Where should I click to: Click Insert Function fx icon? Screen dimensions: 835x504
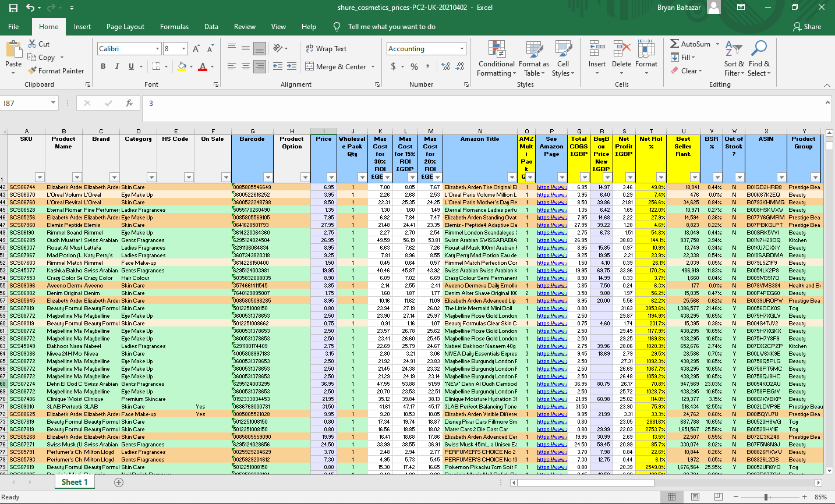pyautogui.click(x=129, y=103)
